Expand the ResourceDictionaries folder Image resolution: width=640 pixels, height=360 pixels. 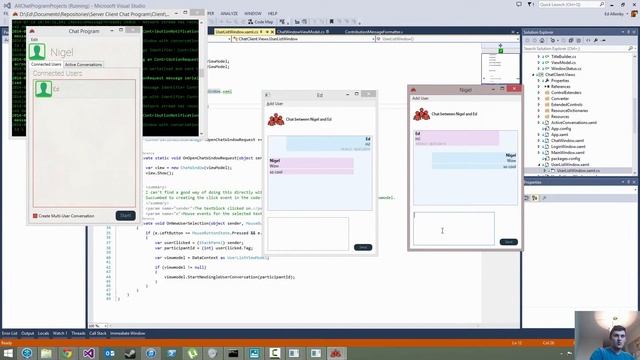click(x=539, y=111)
